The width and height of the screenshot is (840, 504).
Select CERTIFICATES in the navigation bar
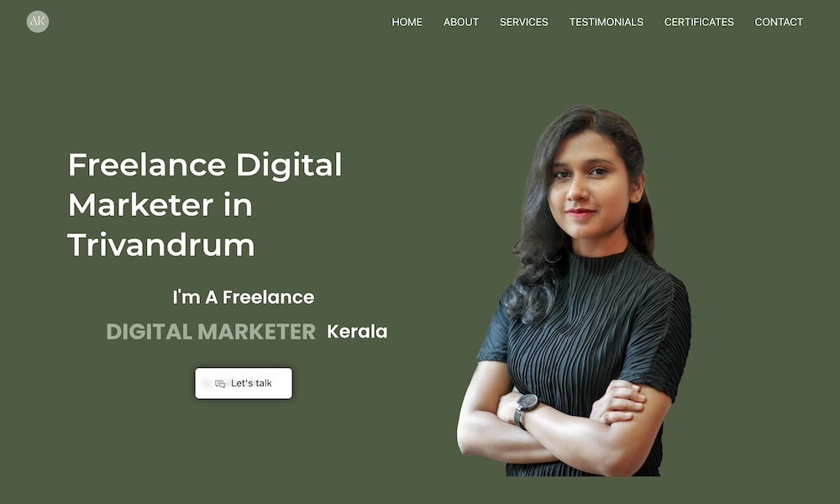point(699,22)
